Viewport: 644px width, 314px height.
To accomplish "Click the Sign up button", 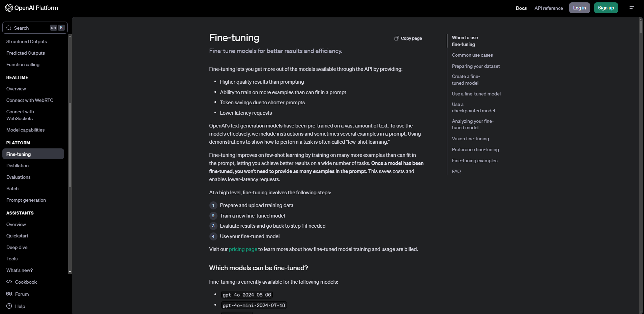I will pos(606,8).
